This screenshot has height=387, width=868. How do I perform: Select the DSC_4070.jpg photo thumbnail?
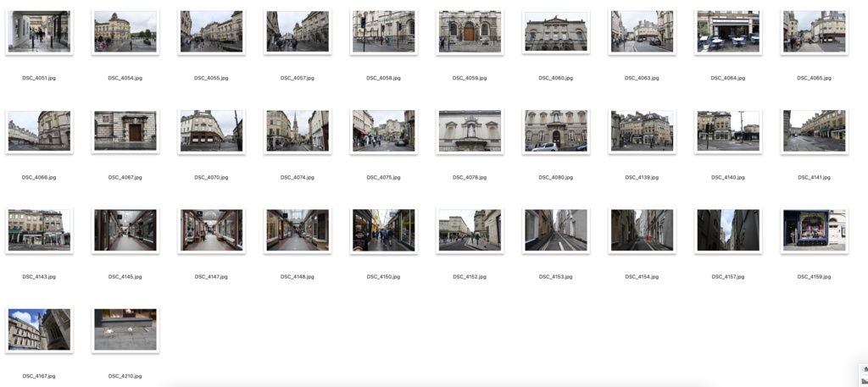(211, 131)
